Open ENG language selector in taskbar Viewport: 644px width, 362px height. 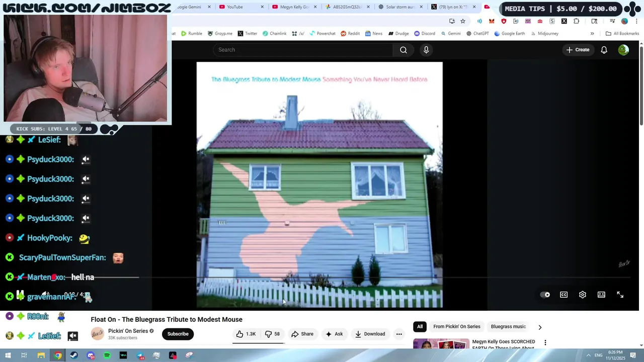pos(599,355)
